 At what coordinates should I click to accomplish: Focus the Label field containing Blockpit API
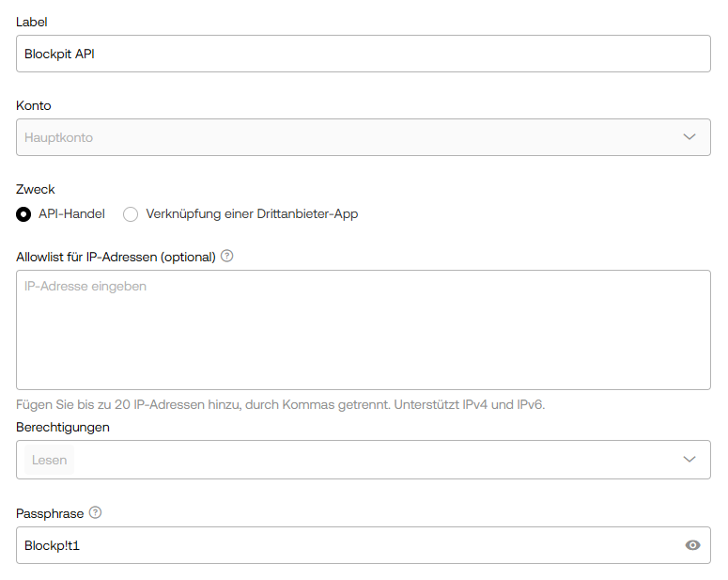(364, 54)
